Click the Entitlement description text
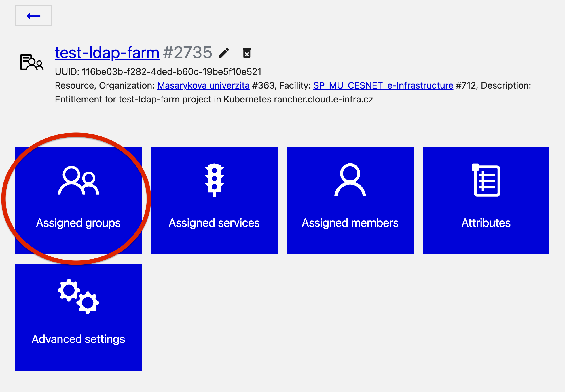The width and height of the screenshot is (565, 392). point(214,99)
